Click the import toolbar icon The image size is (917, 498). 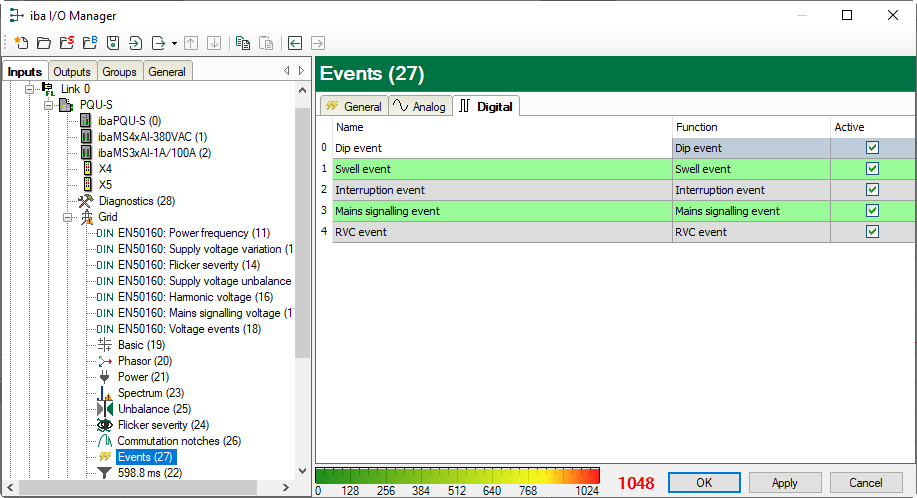pos(136,43)
